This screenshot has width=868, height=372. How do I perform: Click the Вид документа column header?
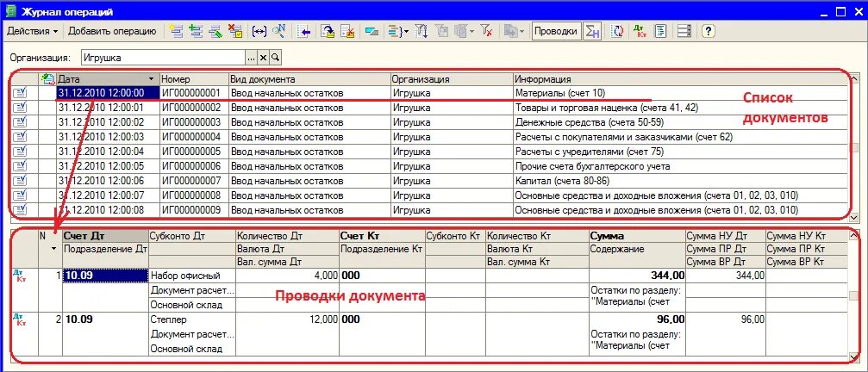(309, 79)
